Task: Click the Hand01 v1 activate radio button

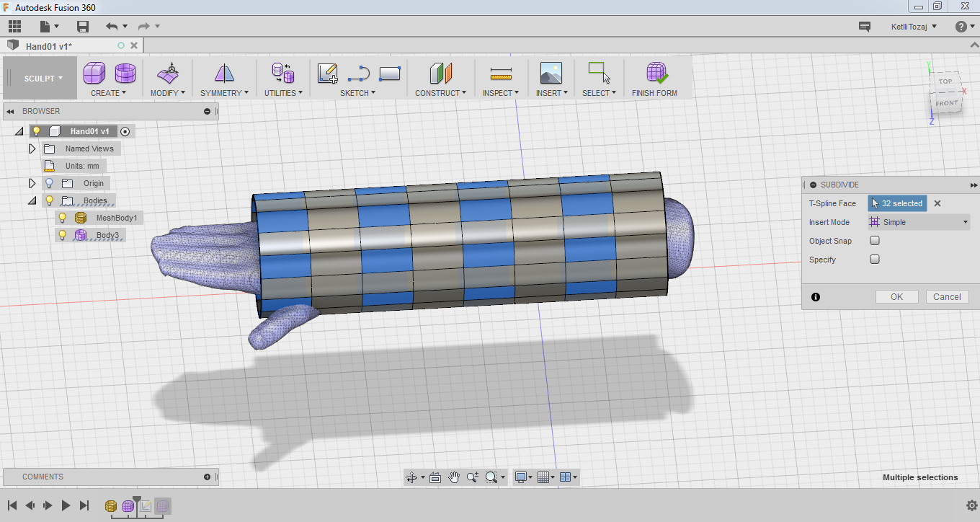Action: [125, 131]
